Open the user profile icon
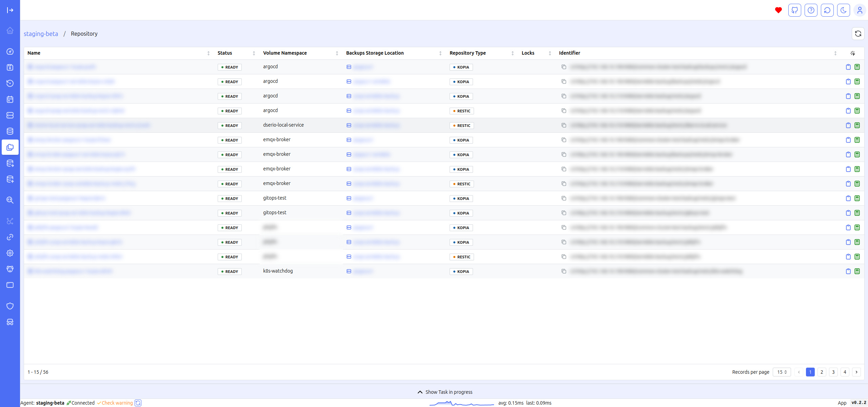 (x=860, y=10)
